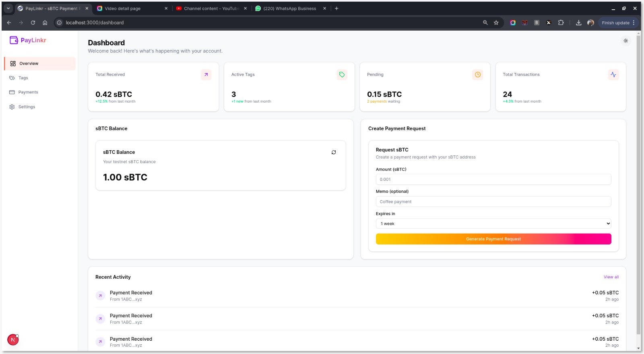Screen dimensions: 644x354
Task: Open the gray B extension icon
Action: point(537,23)
